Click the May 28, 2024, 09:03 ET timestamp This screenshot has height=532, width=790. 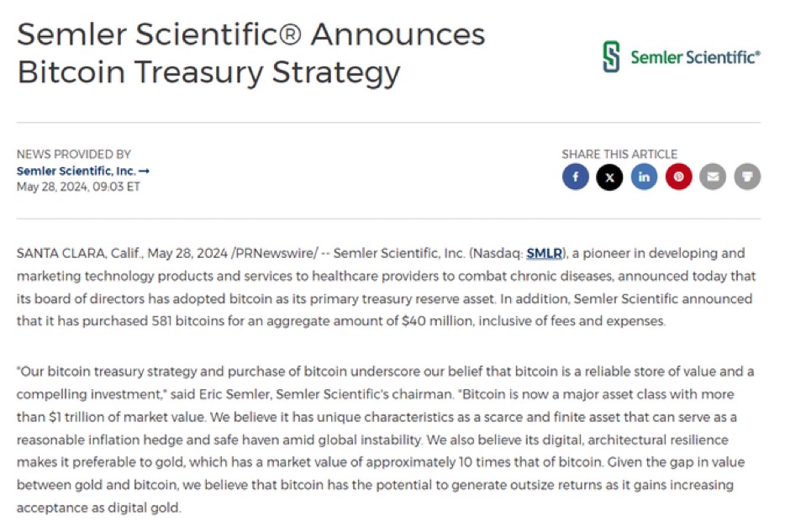click(x=78, y=187)
